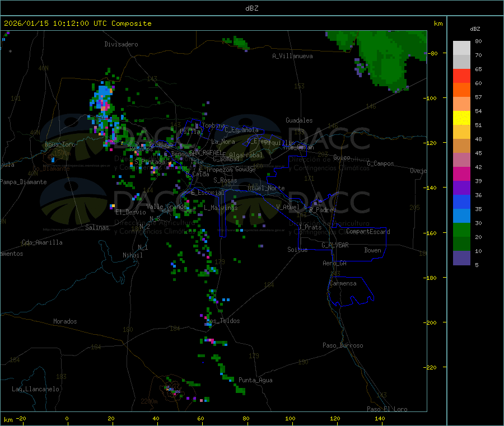The height and width of the screenshot is (426, 504).
Task: Click the Agua_Toro place label
Action: 60,144
